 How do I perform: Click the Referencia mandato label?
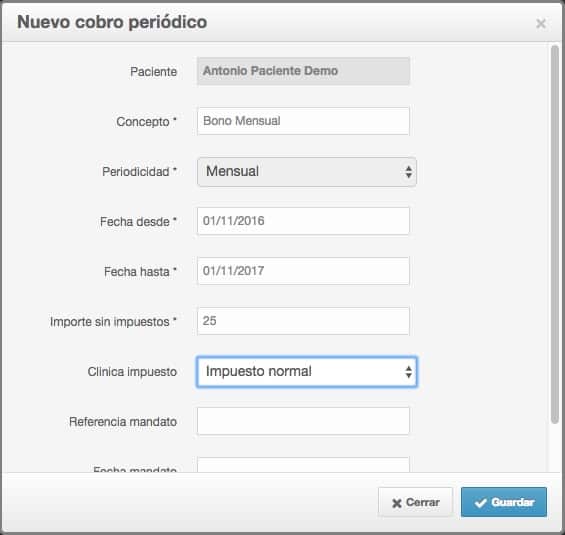coord(123,422)
